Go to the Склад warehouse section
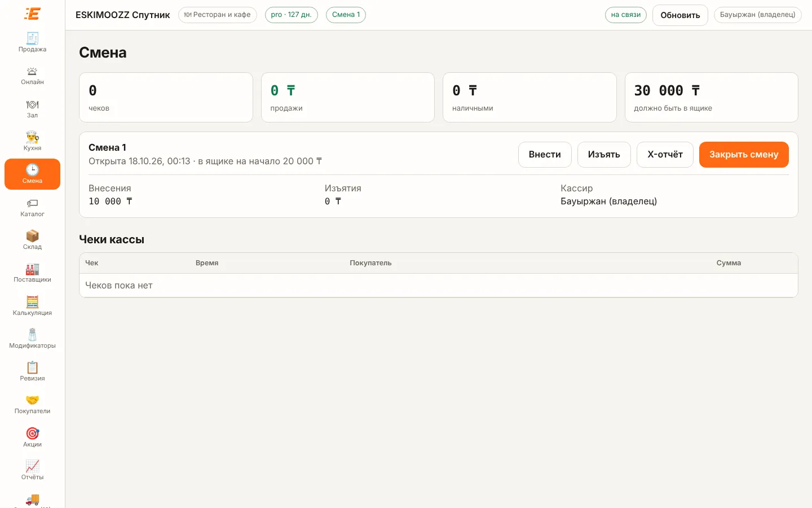812x508 pixels. [x=32, y=240]
